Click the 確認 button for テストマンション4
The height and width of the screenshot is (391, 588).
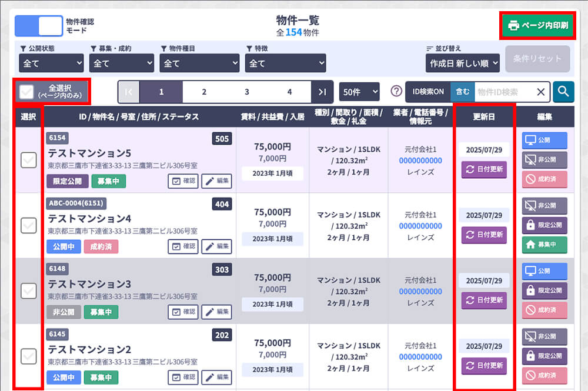pos(183,246)
